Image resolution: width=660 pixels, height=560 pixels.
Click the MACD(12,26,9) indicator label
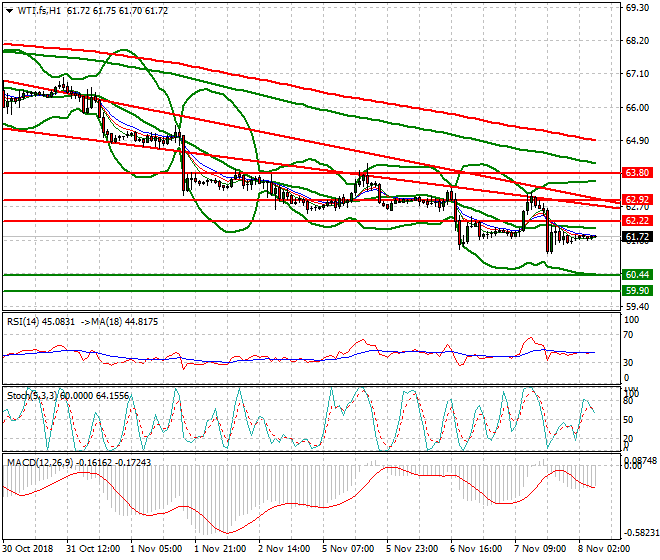point(40,463)
